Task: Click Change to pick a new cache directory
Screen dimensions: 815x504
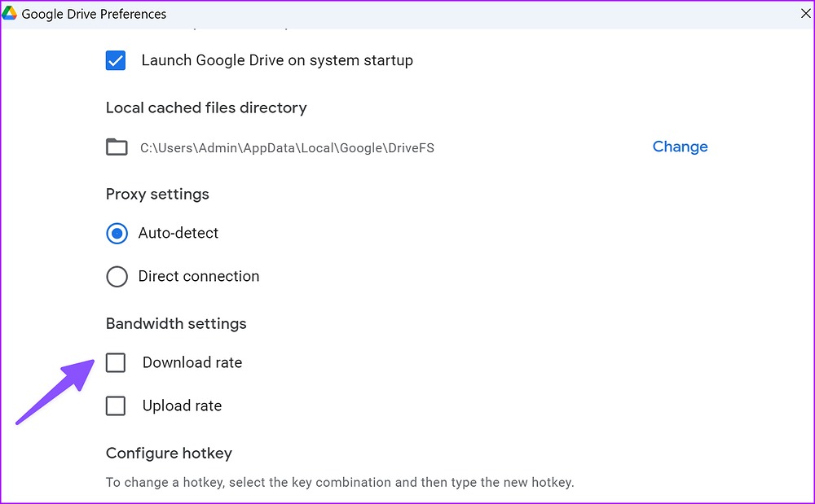Action: point(680,147)
